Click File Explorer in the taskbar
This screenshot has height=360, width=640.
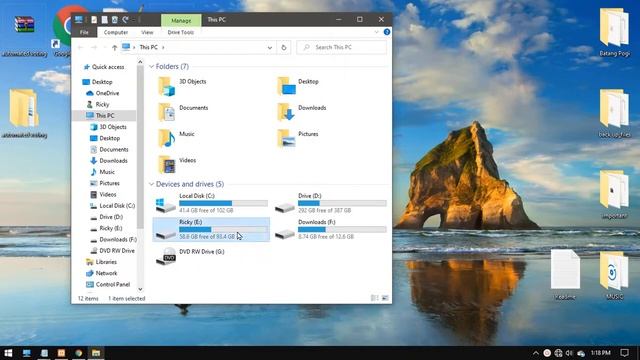pyautogui.click(x=96, y=353)
